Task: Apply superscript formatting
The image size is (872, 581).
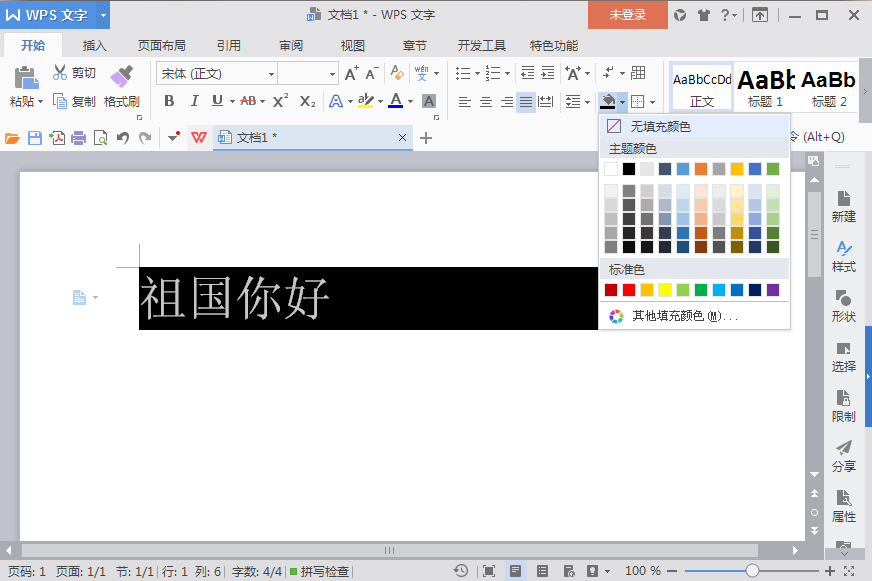Action: 280,101
